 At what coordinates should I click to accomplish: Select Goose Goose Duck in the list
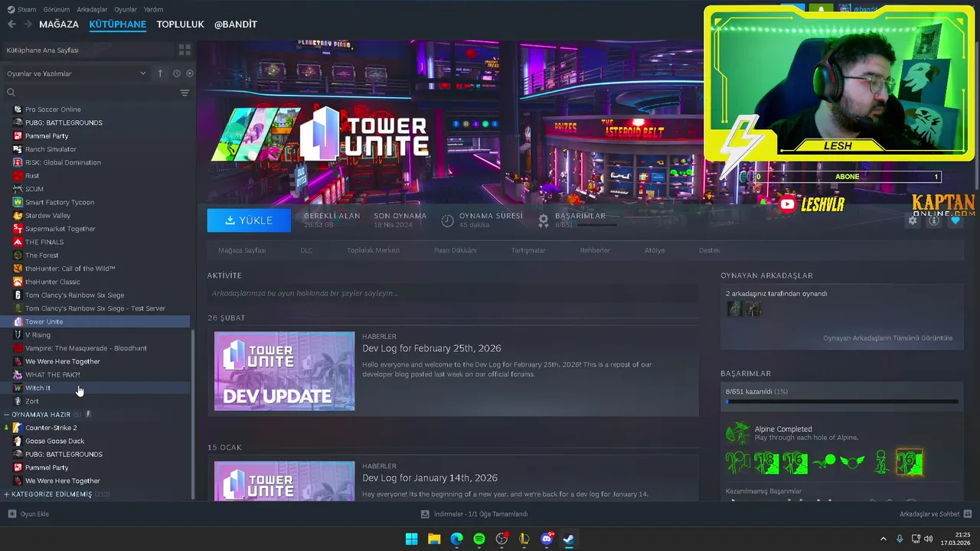(95, 441)
